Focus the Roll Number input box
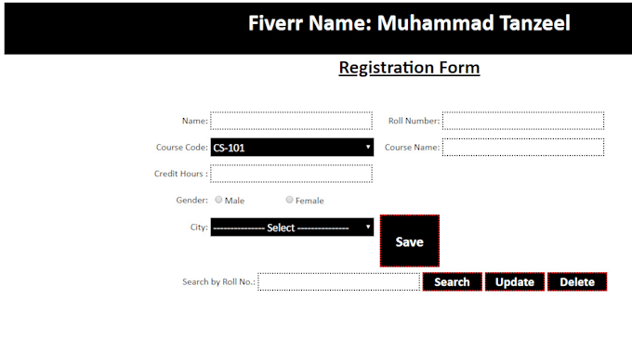This screenshot has width=632, height=364. coord(522,121)
